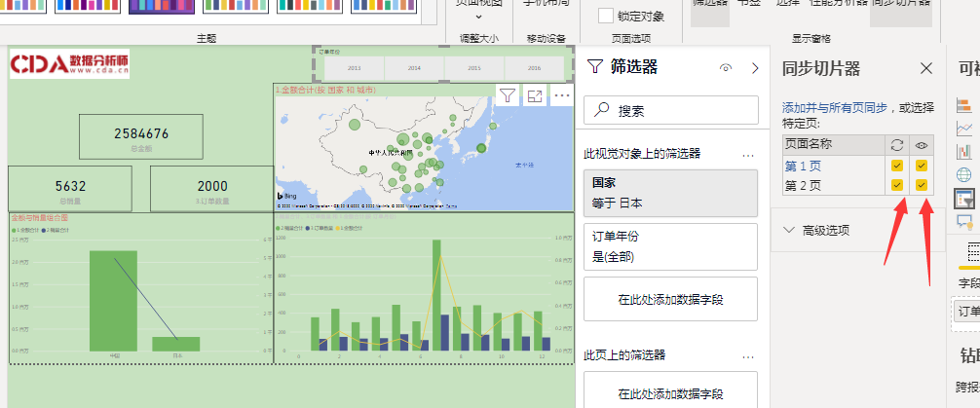
Task: Click the visible eye column header in 同步切片器
Action: [922, 145]
